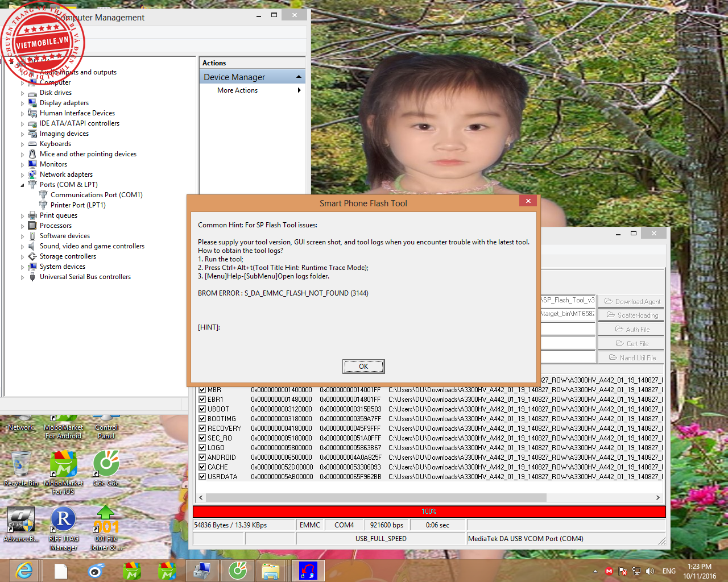Open Internet Explorer from the taskbar
728x582 pixels.
[24, 571]
